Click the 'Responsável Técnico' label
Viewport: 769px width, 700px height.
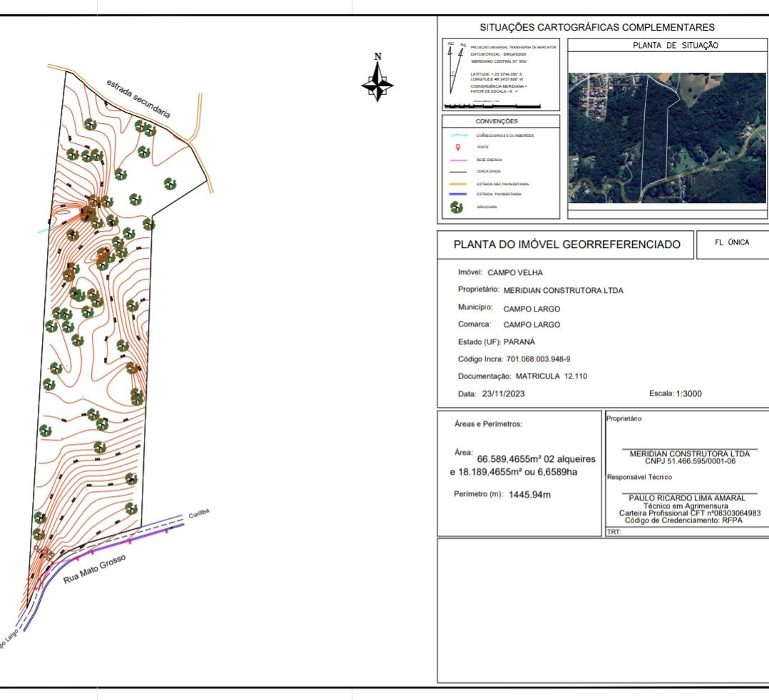(x=639, y=477)
